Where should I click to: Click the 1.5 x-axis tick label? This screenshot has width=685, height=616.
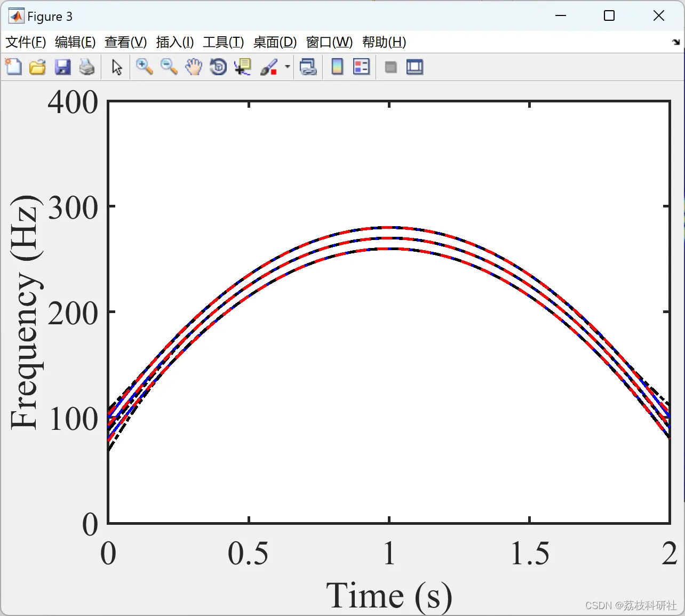[529, 553]
